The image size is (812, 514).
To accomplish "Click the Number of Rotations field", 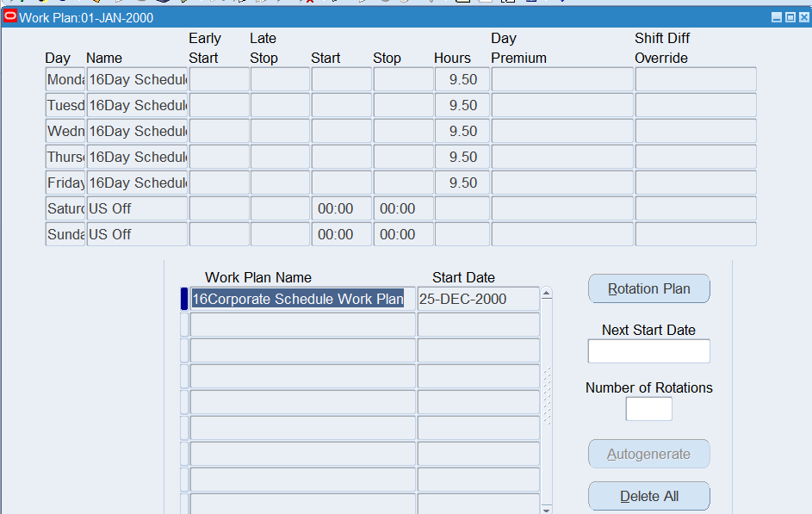I will [648, 409].
